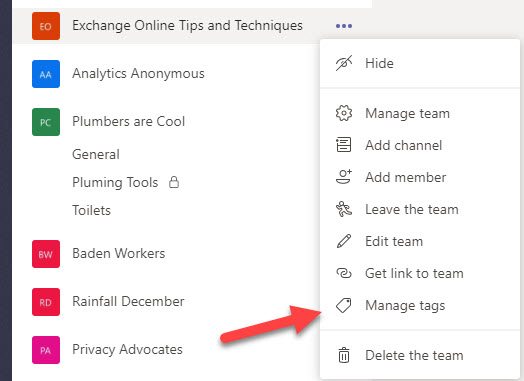Collapse the Plumbers are Cool team
This screenshot has width=524, height=381.
click(128, 121)
